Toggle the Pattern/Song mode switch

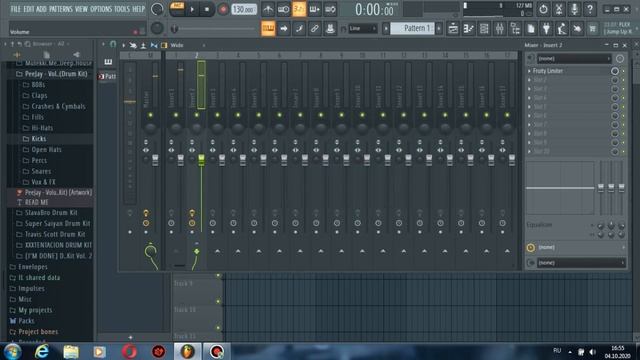pyautogui.click(x=177, y=9)
